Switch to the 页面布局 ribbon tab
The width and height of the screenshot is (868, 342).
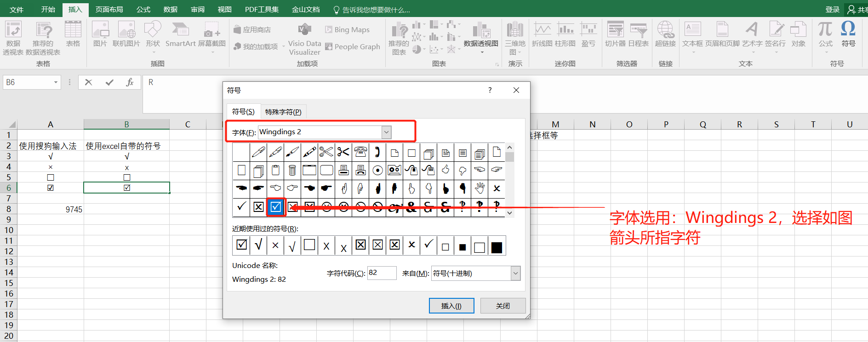109,9
